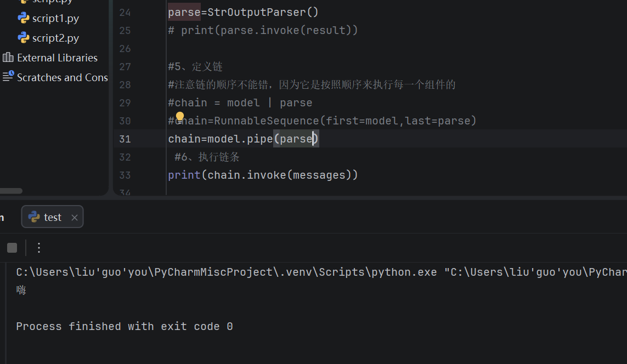This screenshot has width=627, height=364.
Task: Click 'Process finished with exit code 0'
Action: coord(125,326)
